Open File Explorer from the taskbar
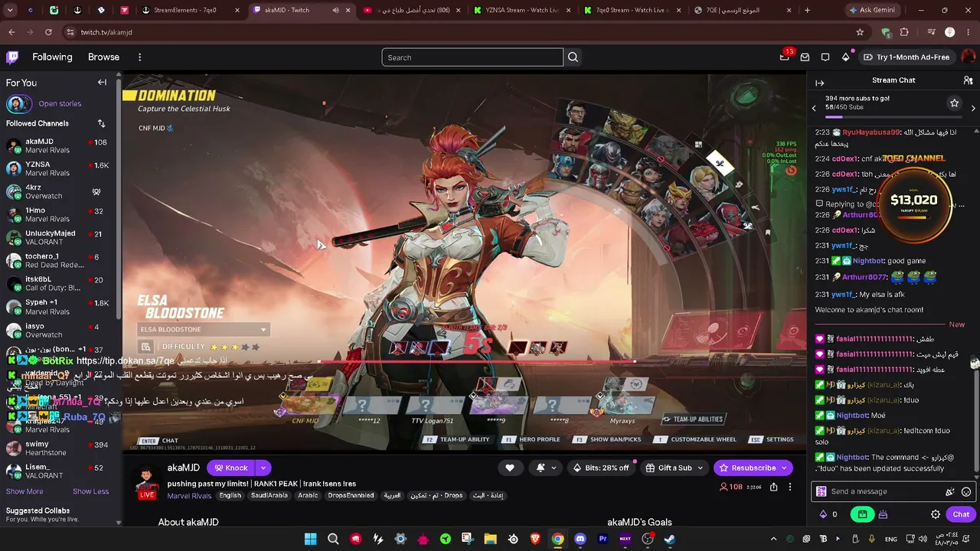The image size is (980, 551). [x=490, y=539]
